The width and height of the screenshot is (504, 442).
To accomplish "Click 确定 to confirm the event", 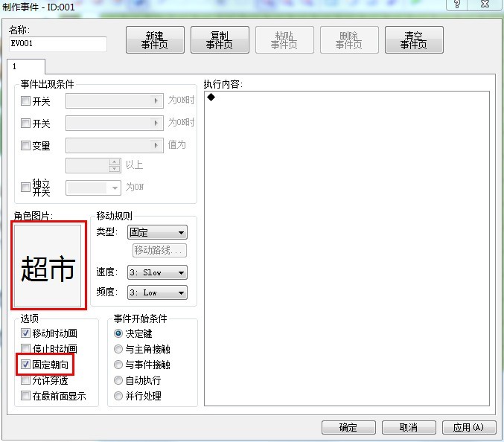I will 348,428.
